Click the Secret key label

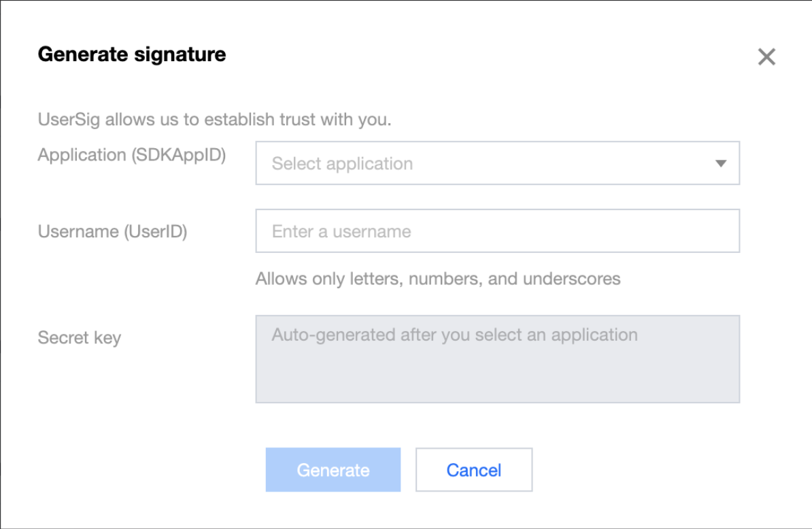tap(80, 337)
